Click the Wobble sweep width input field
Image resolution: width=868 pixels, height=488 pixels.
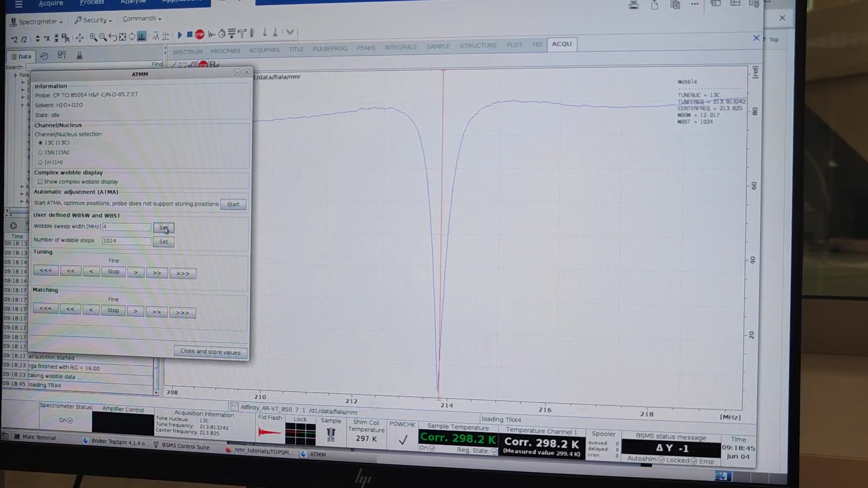point(127,227)
